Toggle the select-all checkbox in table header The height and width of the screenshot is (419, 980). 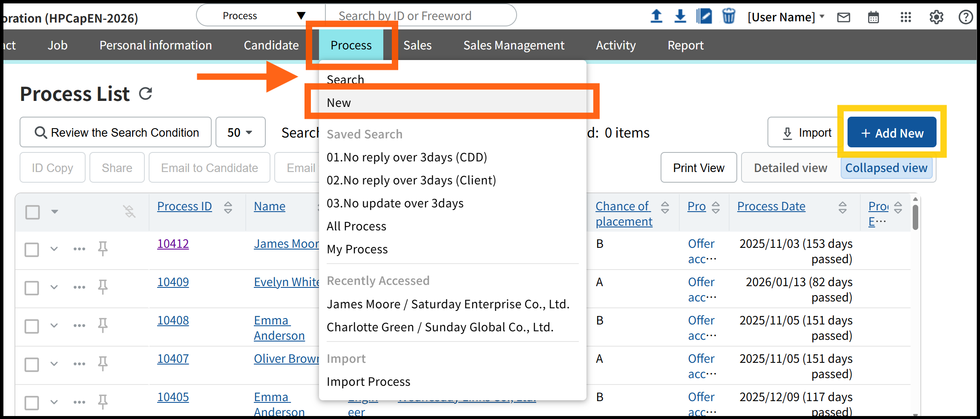[x=33, y=212]
